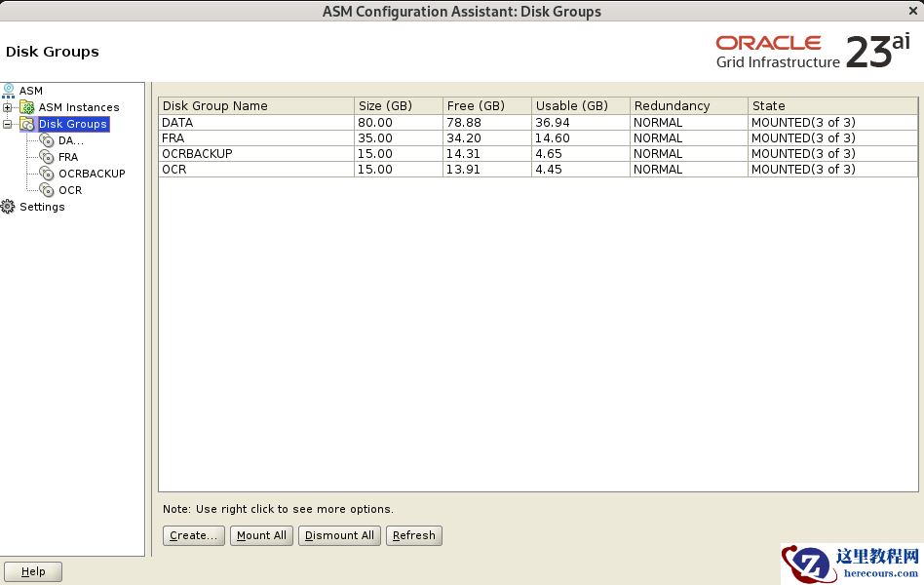The width and height of the screenshot is (924, 585).
Task: Sort by Disk Group Name column header
Action: point(256,105)
